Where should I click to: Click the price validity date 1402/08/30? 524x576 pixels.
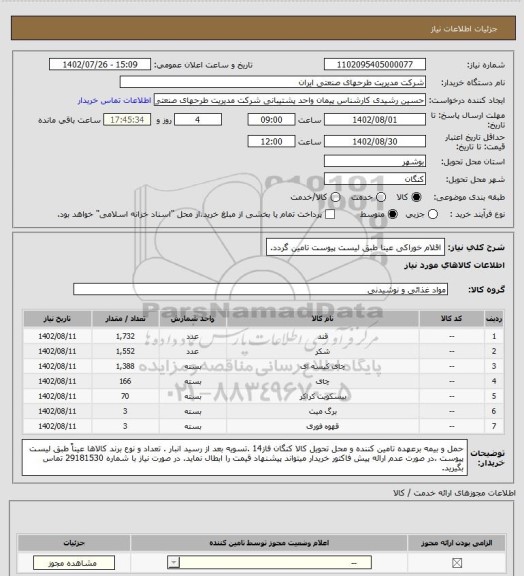(375, 141)
